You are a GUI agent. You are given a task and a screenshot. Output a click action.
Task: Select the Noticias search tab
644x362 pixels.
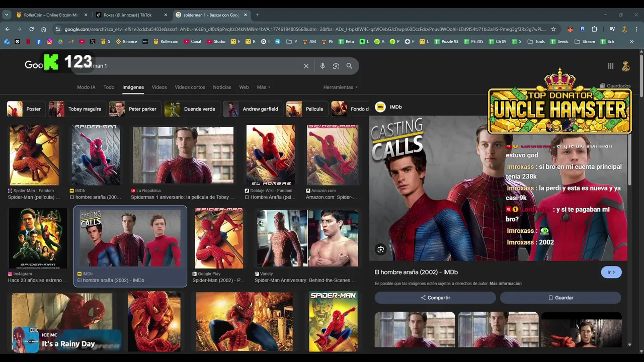click(x=222, y=87)
